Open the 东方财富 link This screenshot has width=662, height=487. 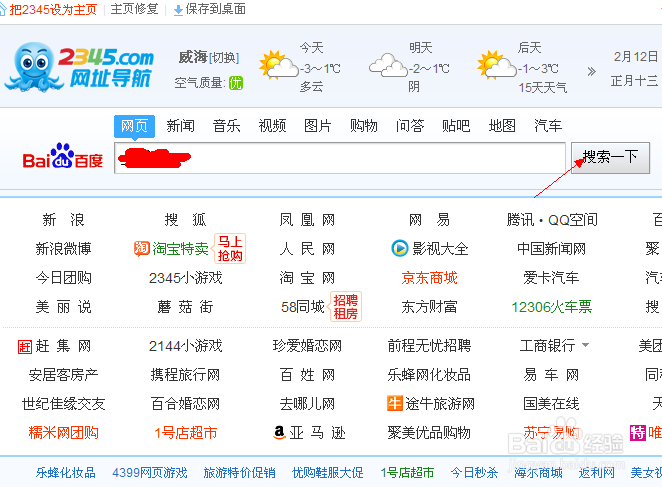[x=429, y=307]
